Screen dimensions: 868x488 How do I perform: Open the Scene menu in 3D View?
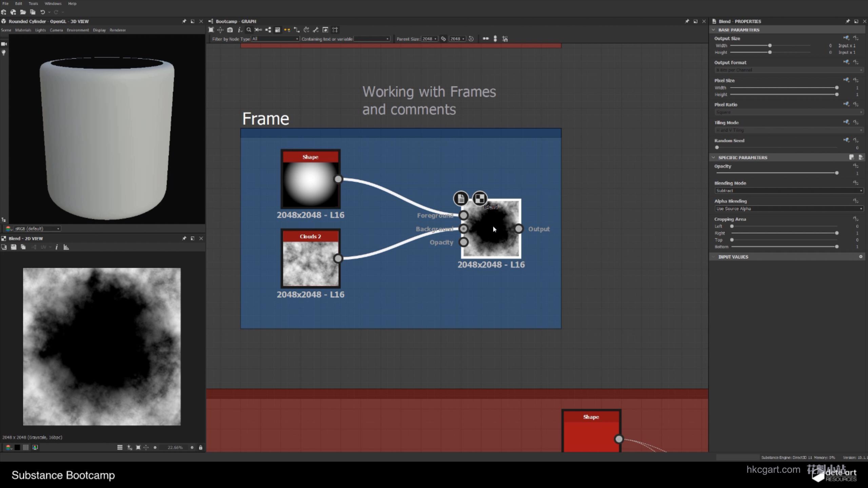click(x=6, y=30)
